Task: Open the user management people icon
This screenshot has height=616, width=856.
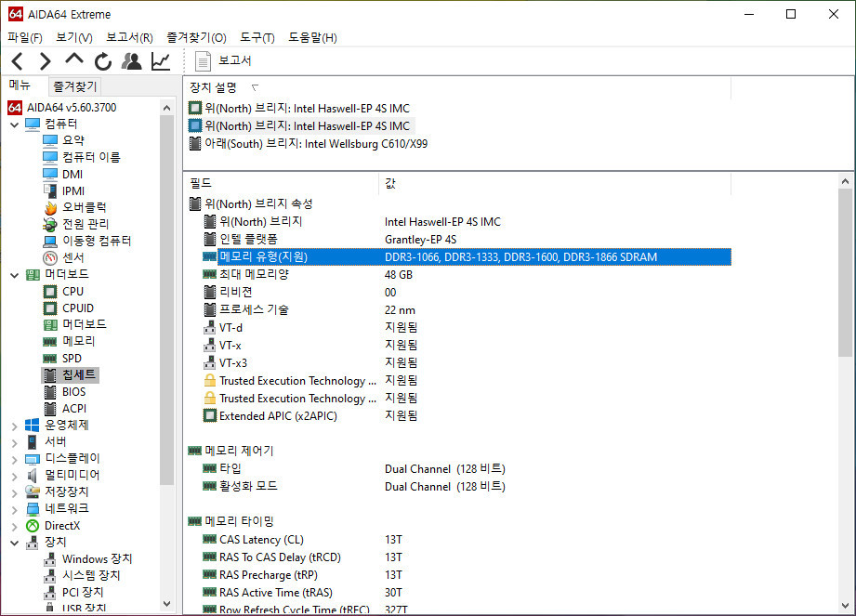Action: (x=132, y=61)
